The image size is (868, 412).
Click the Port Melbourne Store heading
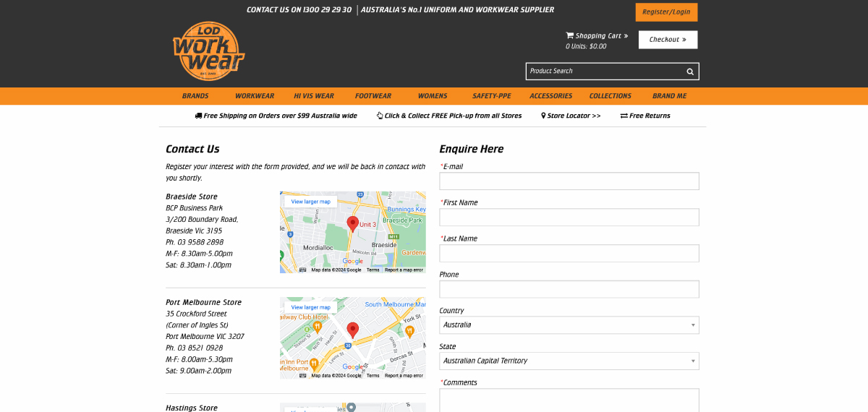[x=203, y=302]
